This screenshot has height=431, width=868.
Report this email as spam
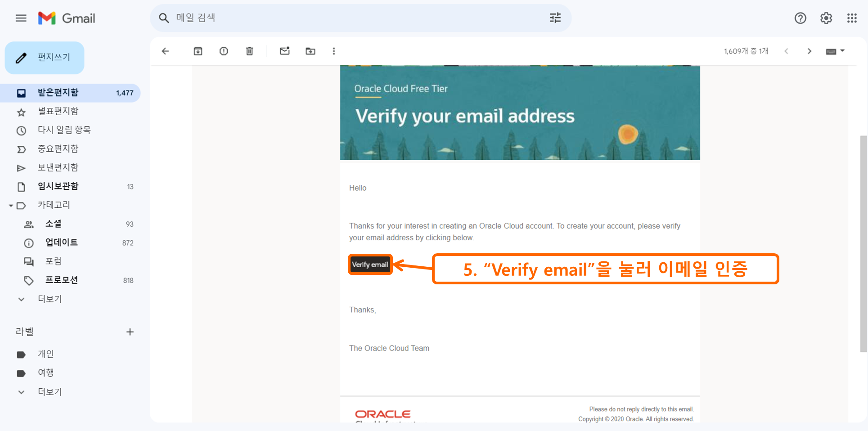(224, 51)
